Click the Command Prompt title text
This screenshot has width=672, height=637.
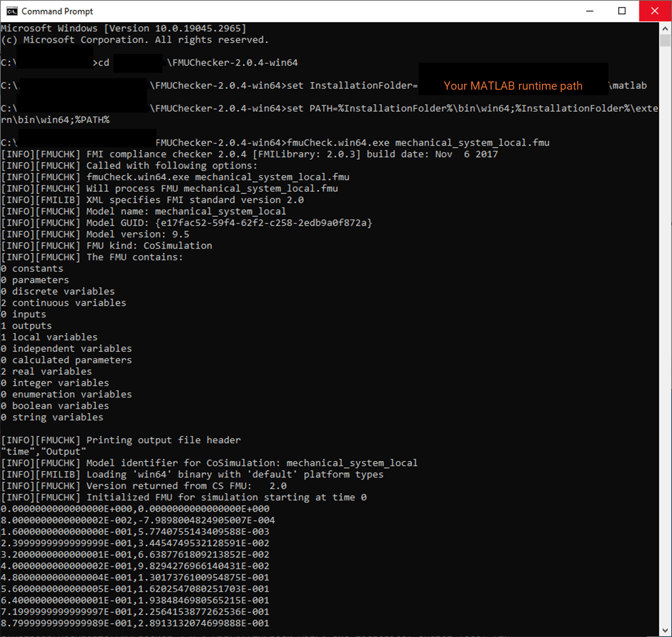click(57, 11)
